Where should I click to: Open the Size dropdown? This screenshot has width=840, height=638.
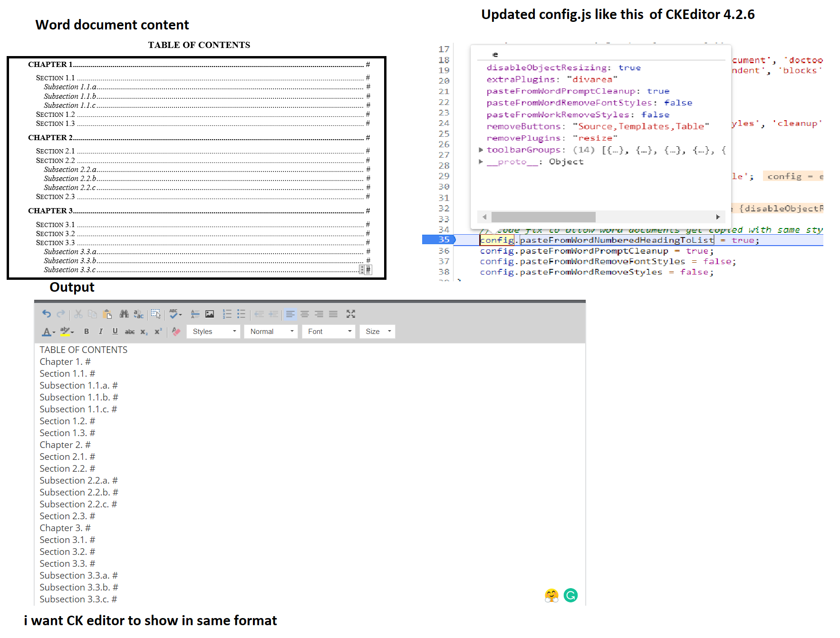pos(377,332)
